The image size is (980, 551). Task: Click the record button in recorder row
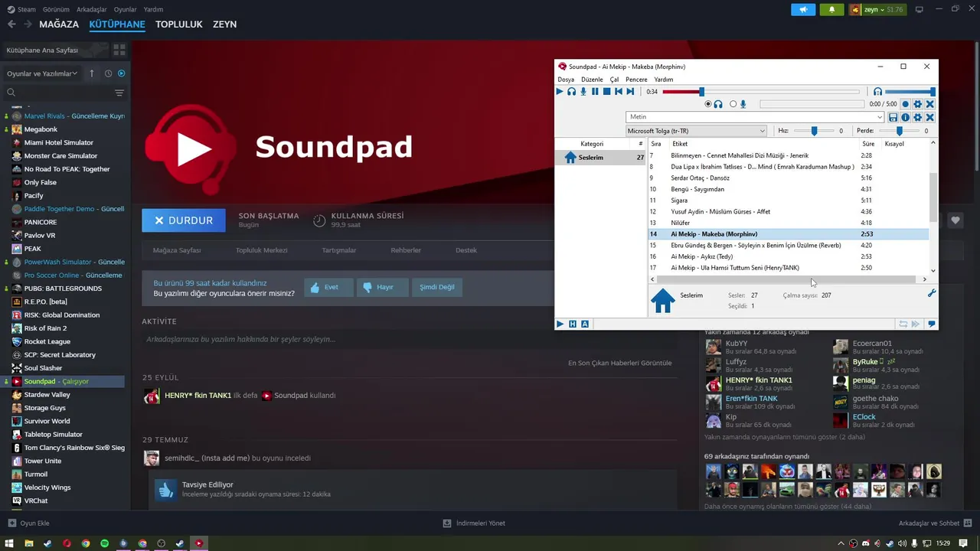[x=906, y=104]
